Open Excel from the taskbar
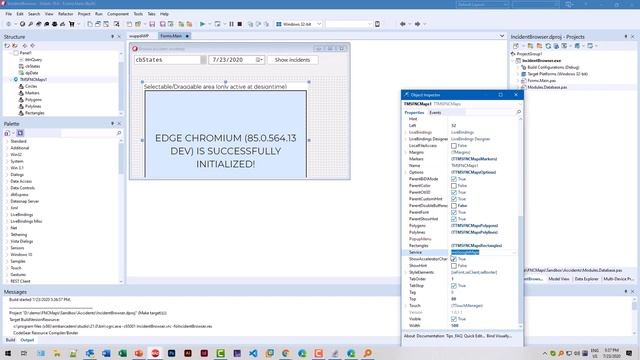640x360 pixels. coord(122,353)
